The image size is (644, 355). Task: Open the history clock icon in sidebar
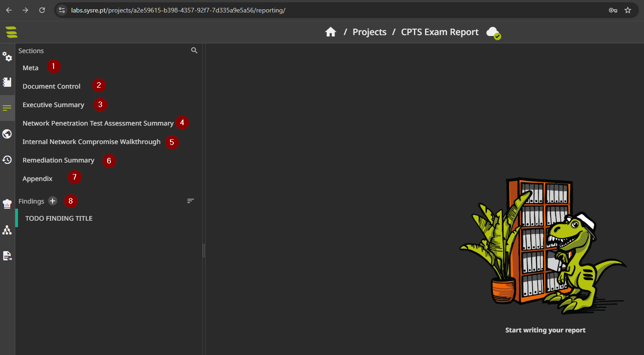(x=7, y=160)
